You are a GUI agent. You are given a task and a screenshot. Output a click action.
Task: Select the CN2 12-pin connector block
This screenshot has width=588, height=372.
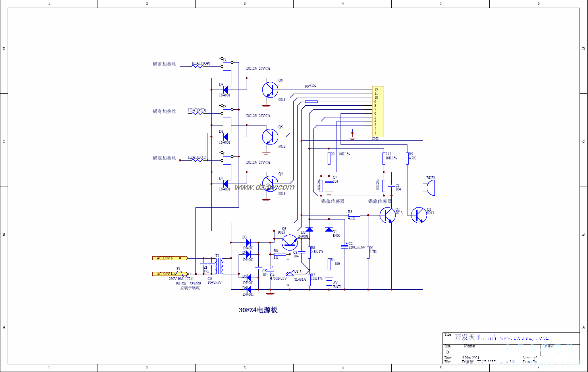pos(378,111)
